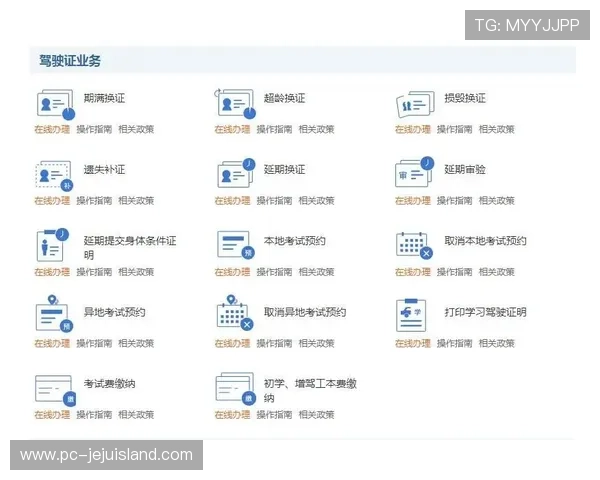Click the 期满换证 title text
The image size is (600, 480).
[104, 98]
